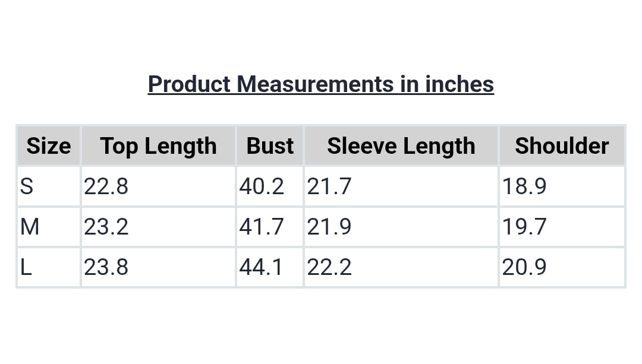Click the 44.1 bust value
642x364 pixels.
261,267
